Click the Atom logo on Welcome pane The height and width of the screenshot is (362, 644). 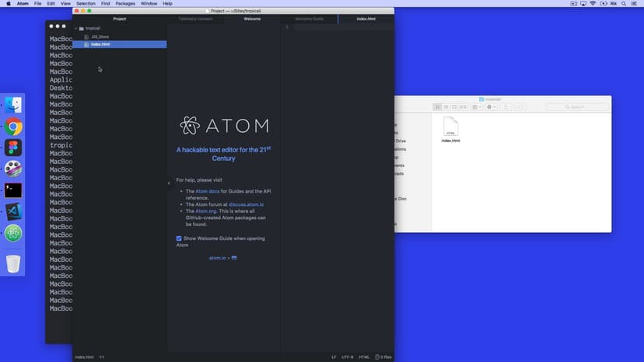224,126
